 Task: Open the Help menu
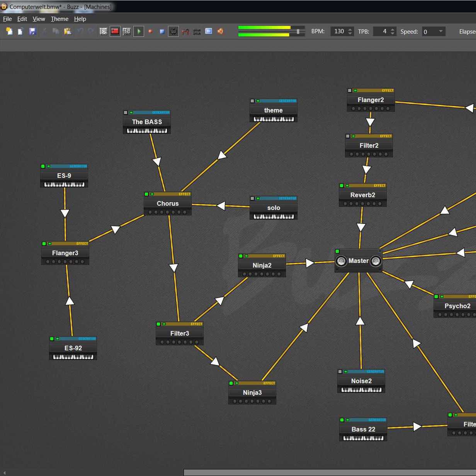(80, 19)
